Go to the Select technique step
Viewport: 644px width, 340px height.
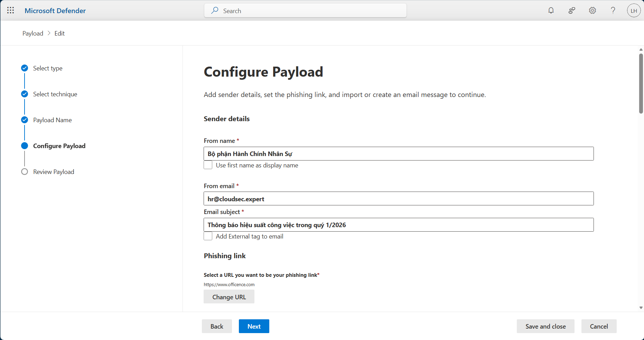pos(55,94)
